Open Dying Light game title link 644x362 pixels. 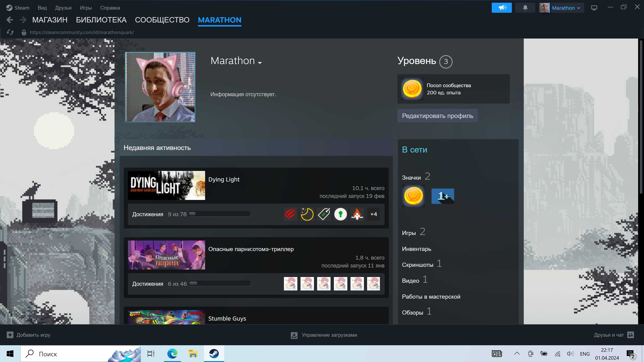pos(224,179)
